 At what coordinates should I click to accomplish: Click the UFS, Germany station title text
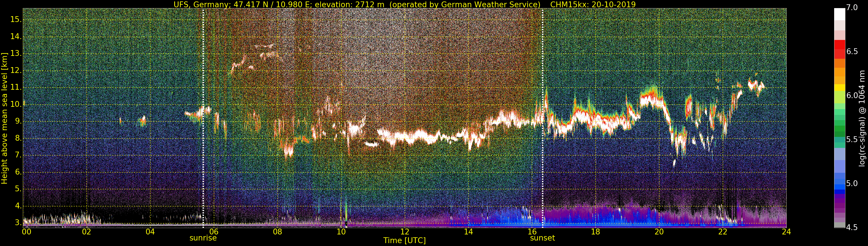(202, 4)
